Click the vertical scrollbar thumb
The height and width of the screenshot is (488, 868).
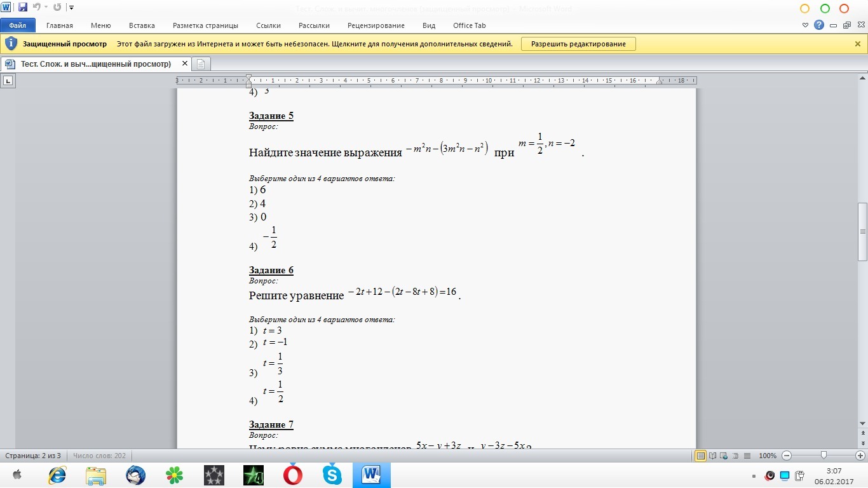(x=862, y=232)
